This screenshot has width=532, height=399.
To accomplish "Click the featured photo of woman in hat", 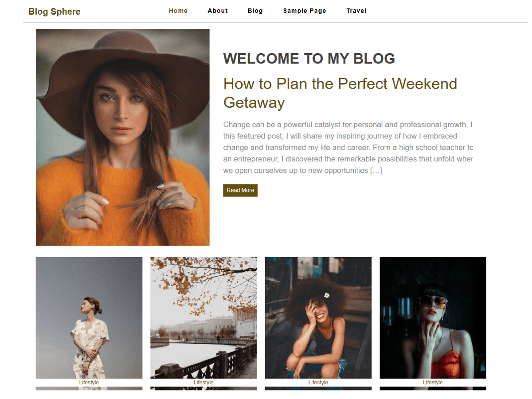I will click(x=123, y=137).
